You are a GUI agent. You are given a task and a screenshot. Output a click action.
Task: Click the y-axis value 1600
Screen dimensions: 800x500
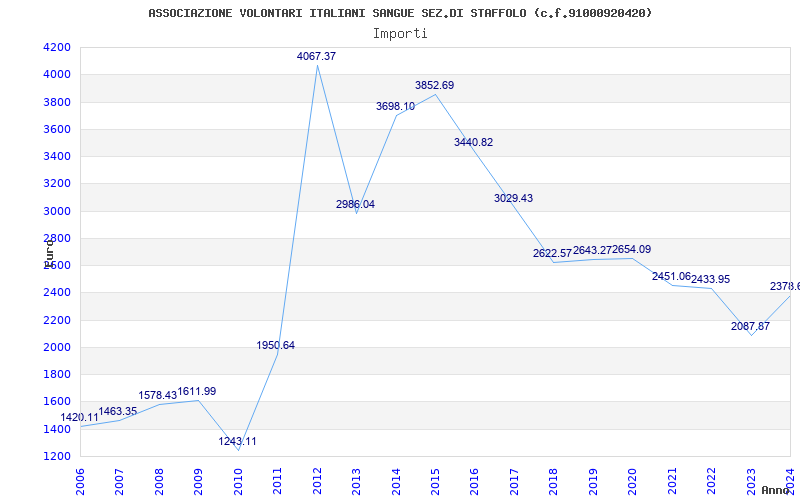pos(57,402)
